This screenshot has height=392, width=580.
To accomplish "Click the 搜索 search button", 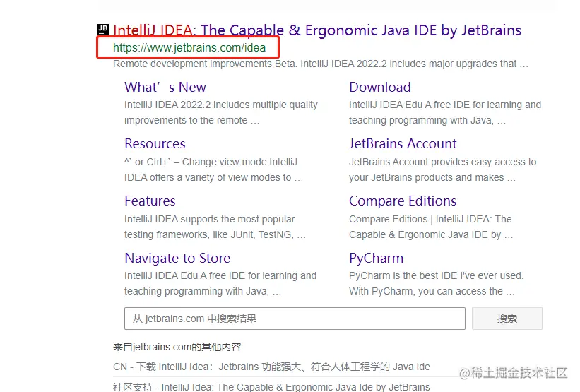I will pos(507,319).
